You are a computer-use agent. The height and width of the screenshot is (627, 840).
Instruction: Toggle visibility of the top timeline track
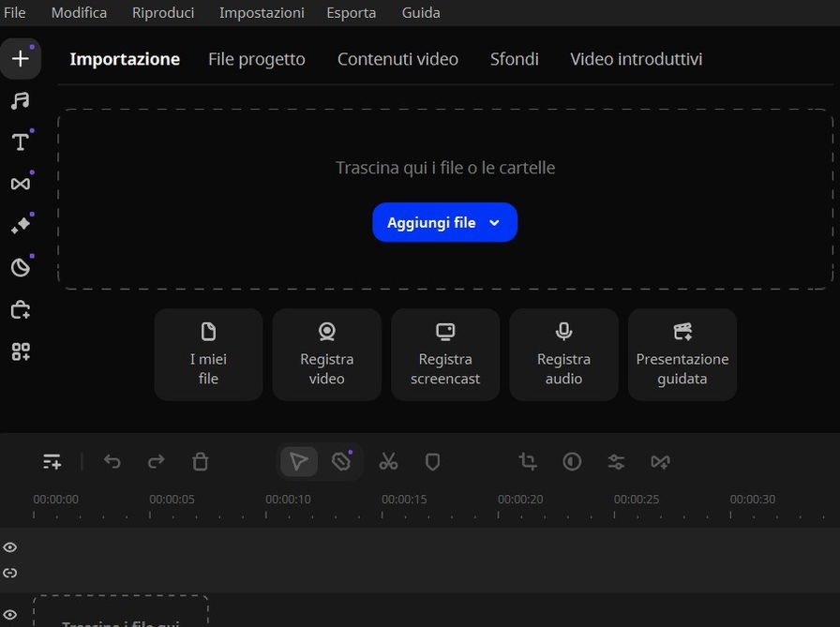tap(10, 547)
